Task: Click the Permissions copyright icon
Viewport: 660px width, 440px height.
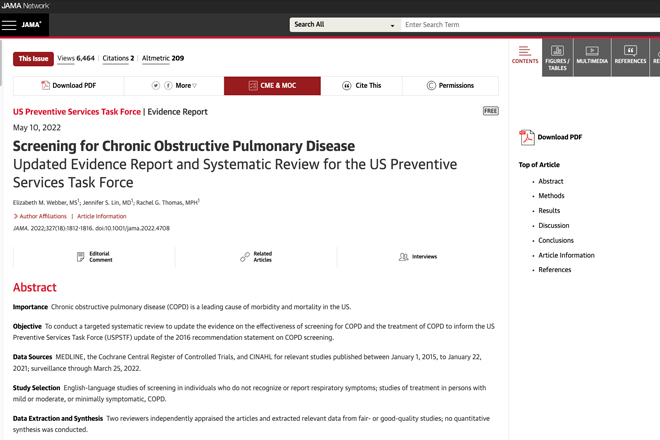Action: coord(431,85)
